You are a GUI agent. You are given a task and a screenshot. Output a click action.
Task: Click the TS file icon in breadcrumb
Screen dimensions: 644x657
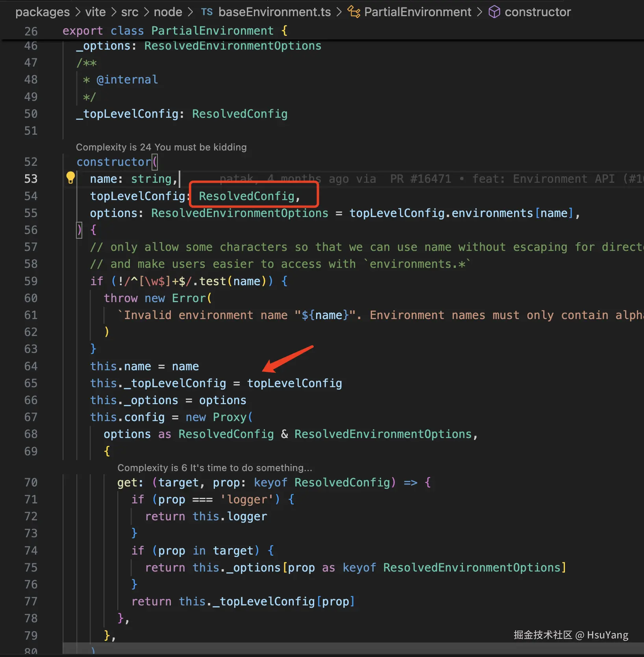coord(207,12)
